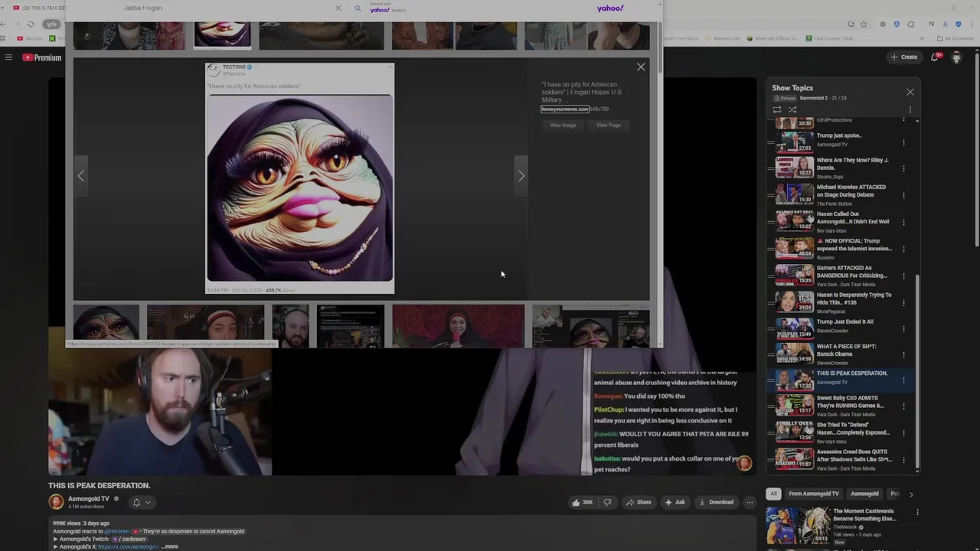
Task: Open the YouTube hamburger guide menu
Action: point(8,57)
